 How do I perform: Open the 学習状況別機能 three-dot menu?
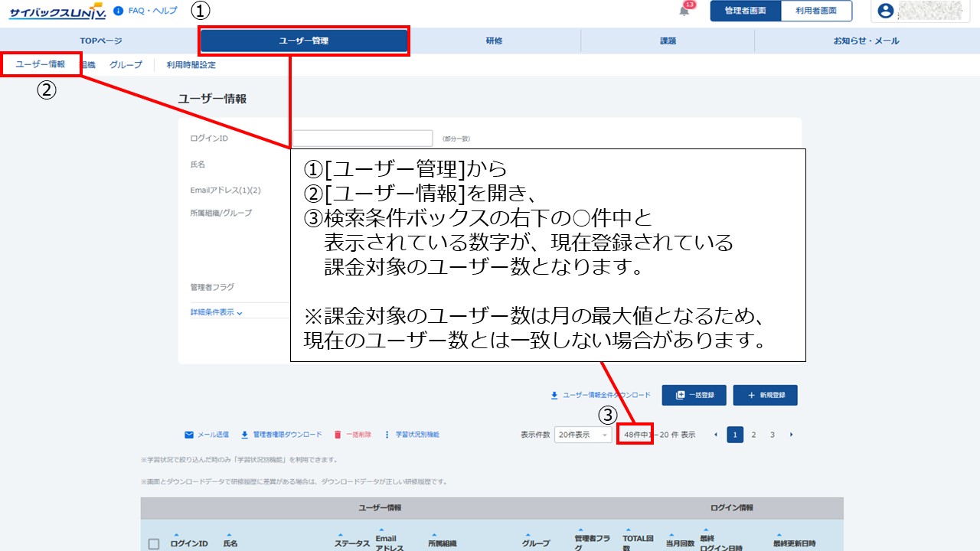[411, 435]
